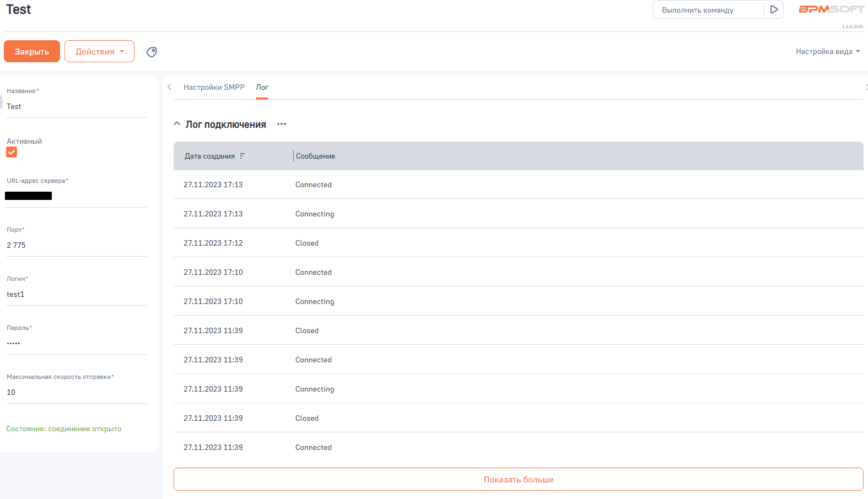Select the 27.11.2023 17:10 Connected row
This screenshot has height=499, width=868.
[518, 272]
